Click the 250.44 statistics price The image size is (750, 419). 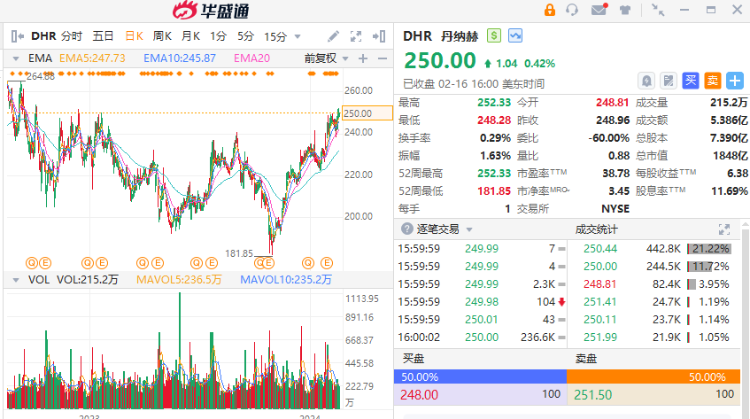(x=600, y=249)
